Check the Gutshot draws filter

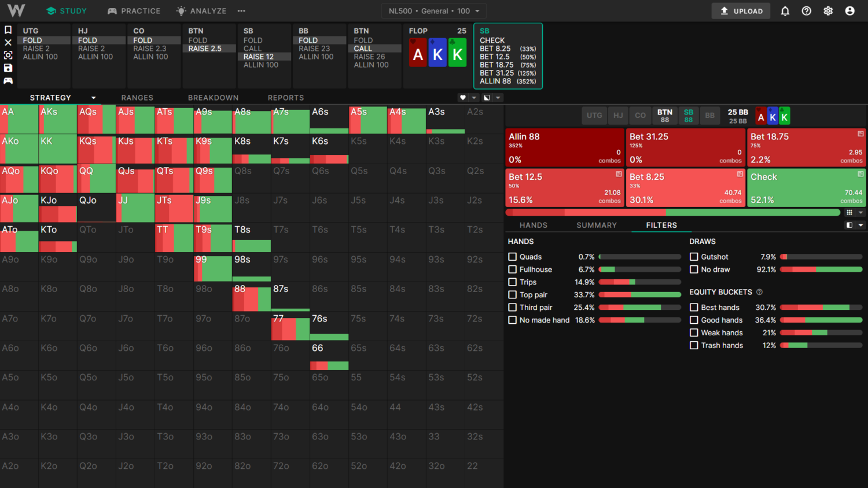(694, 257)
